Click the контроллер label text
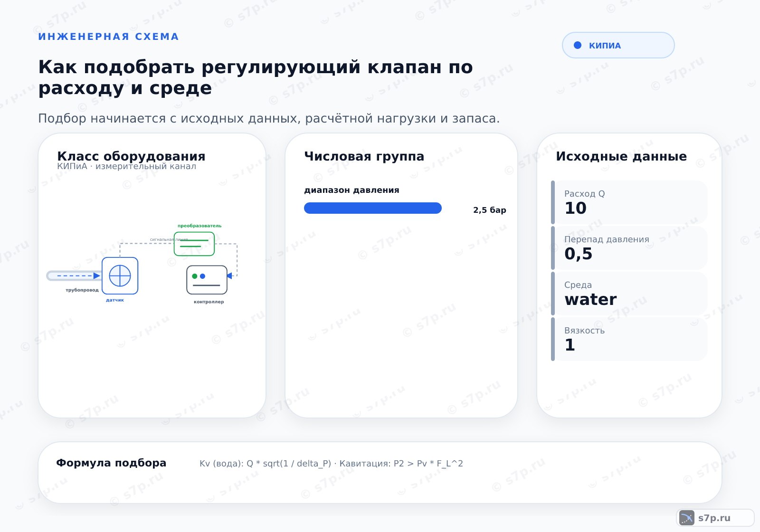760x532 pixels. pyautogui.click(x=209, y=302)
